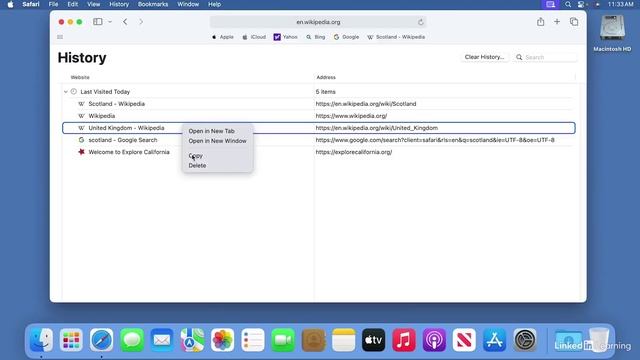The width and height of the screenshot is (640, 360).
Task: Open the File menu
Action: 53,4
